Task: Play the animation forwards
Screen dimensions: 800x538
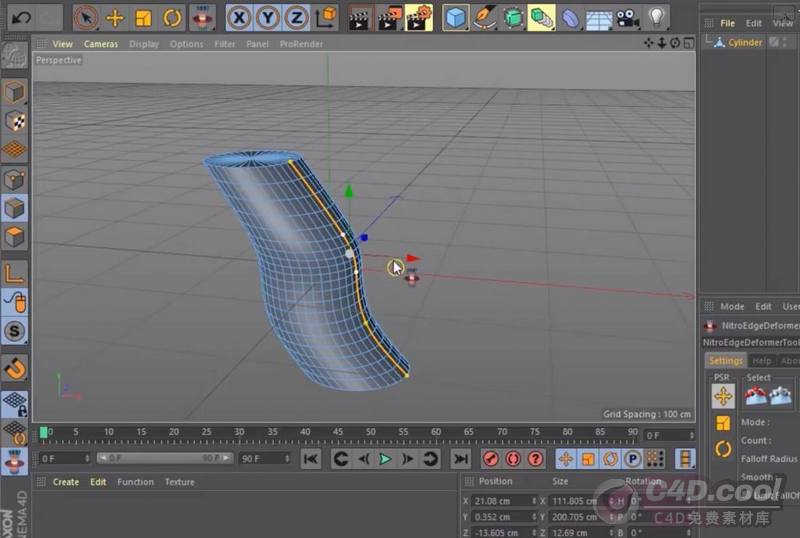Action: [x=385, y=459]
